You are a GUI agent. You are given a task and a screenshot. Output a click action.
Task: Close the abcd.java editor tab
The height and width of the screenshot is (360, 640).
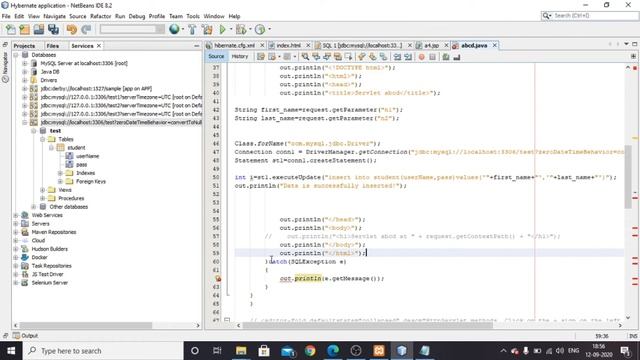(x=495, y=45)
